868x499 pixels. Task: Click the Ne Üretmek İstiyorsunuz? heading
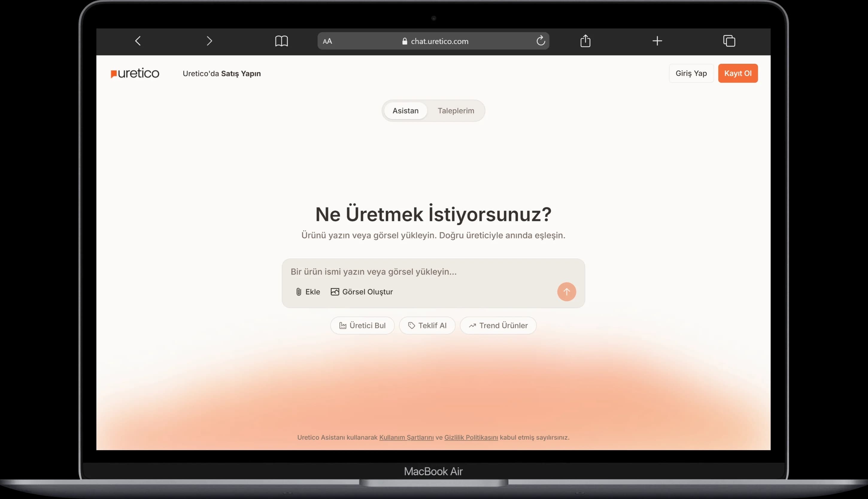(433, 214)
